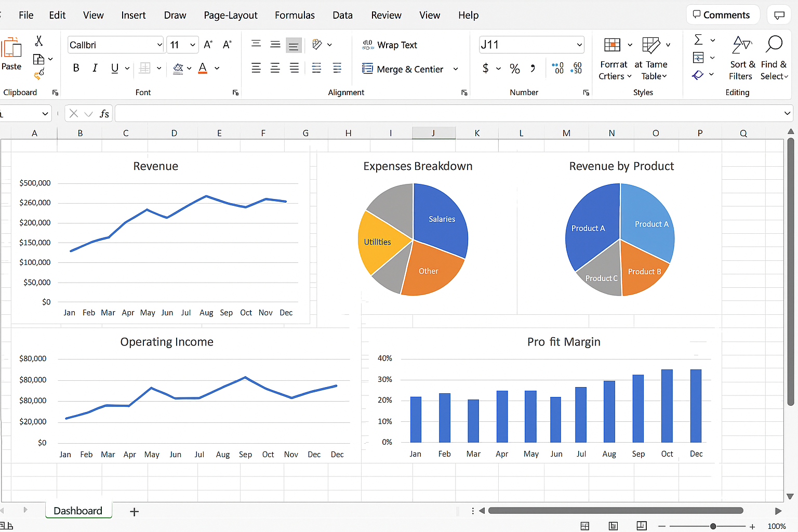The width and height of the screenshot is (798, 532).
Task: Align text left
Action: pyautogui.click(x=256, y=68)
